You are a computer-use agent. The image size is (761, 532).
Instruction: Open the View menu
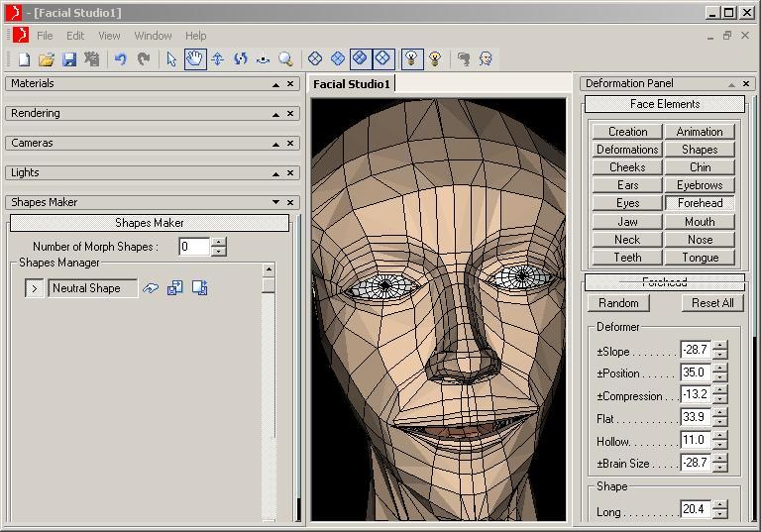tap(109, 36)
